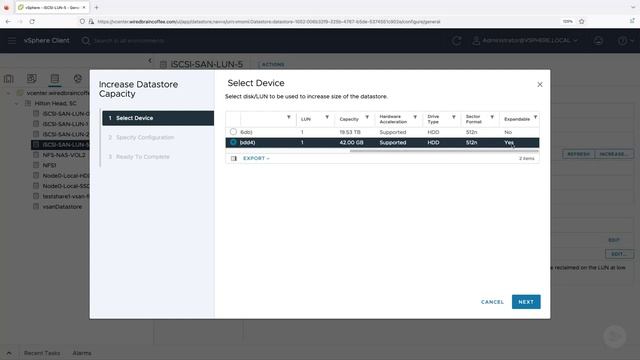Switch to VMs and Templates view
Screen dimensions: 640x360
pyautogui.click(x=31, y=78)
